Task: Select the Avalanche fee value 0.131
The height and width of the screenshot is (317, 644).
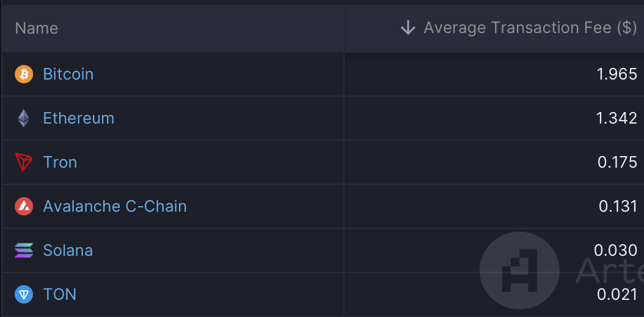Action: click(618, 206)
